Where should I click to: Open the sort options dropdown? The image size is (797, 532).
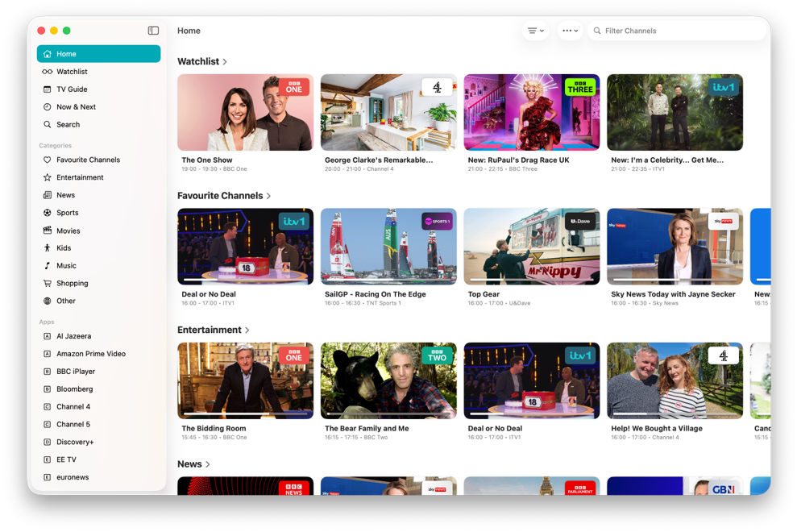[x=535, y=31]
